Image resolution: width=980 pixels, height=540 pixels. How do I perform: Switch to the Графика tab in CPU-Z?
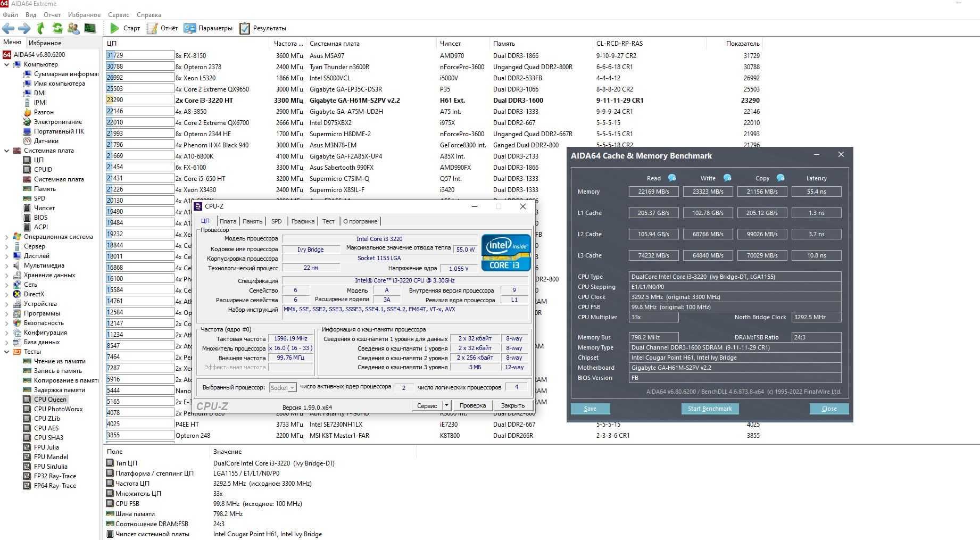[x=303, y=221]
